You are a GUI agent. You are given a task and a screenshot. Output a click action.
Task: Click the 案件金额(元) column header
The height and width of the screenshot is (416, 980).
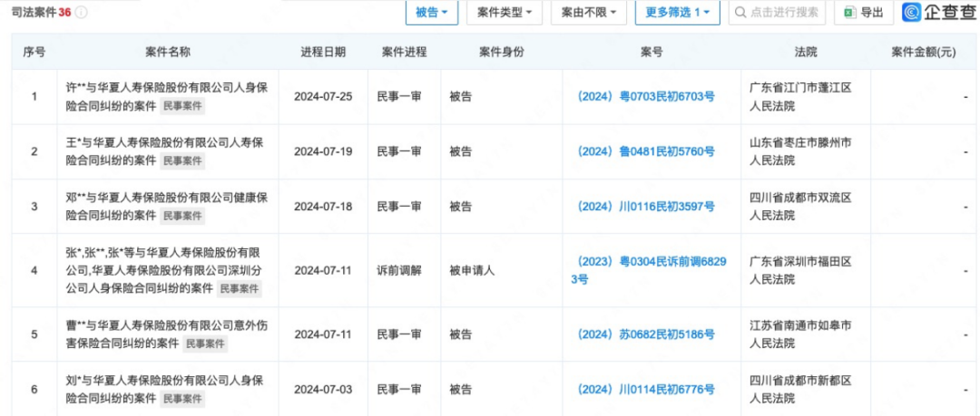923,53
